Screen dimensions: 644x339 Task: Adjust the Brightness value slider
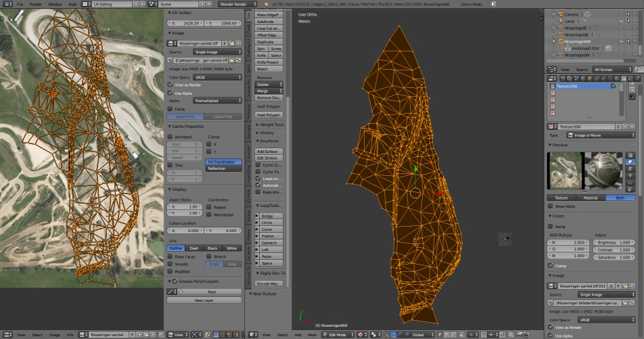(614, 242)
